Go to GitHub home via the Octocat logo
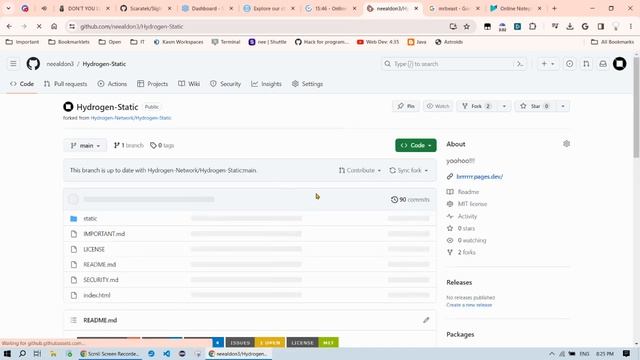The height and width of the screenshot is (360, 640). coord(33,64)
